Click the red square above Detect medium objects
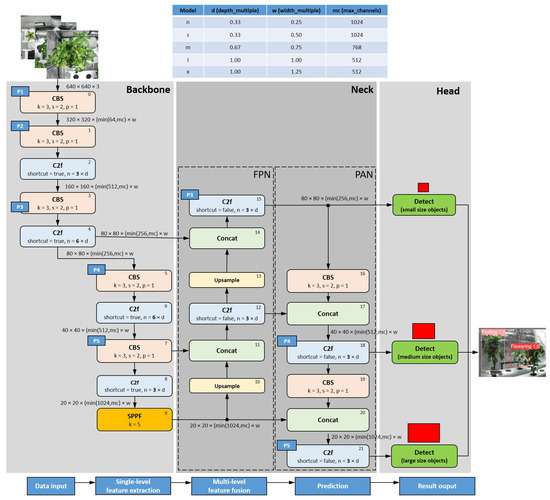Screen dimensions: 550x500 (x=423, y=331)
